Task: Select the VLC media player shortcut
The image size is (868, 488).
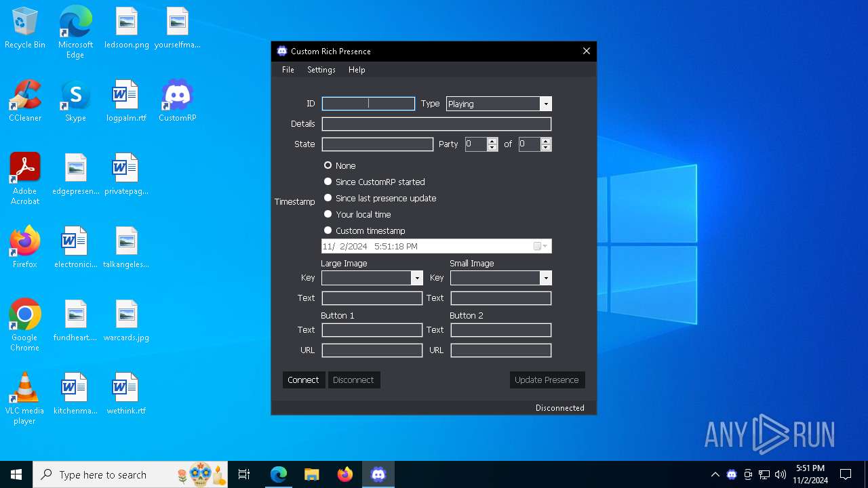Action: 25,399
